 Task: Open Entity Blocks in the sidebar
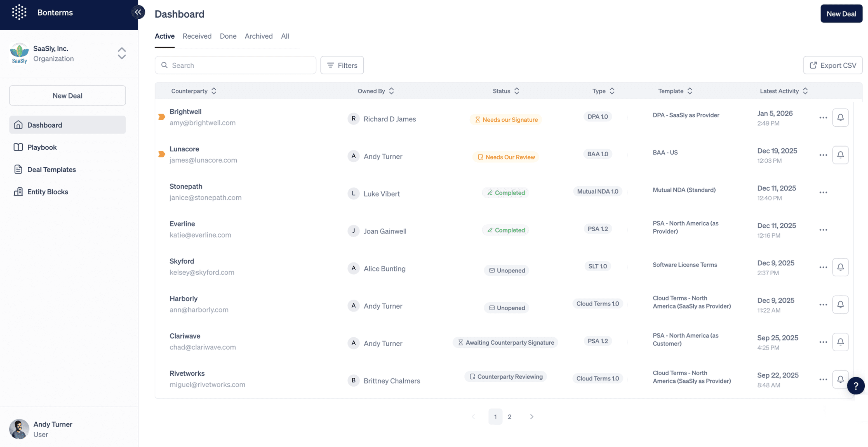48,192
